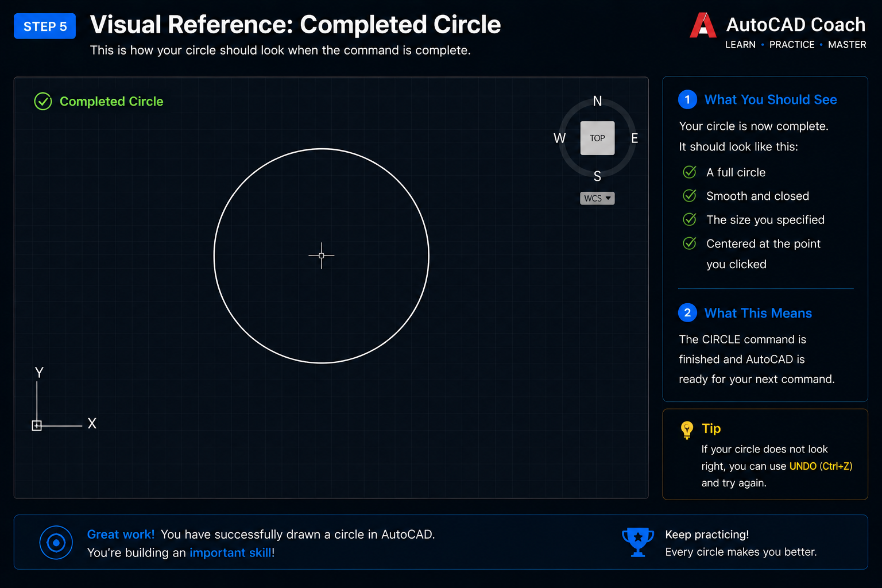Click the blue trophy icon
This screenshot has height=588, width=882.
click(x=638, y=542)
